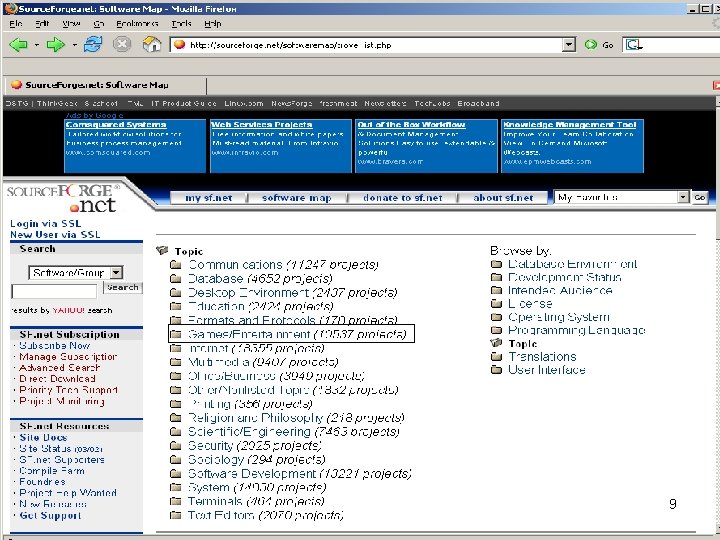Select the SourceForge.net: Software Map tab
Image resolution: width=720 pixels, height=540 pixels.
click(105, 85)
